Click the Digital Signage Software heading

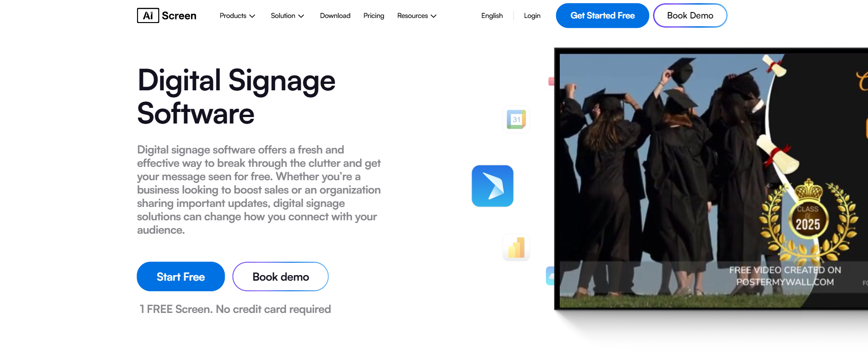[x=236, y=97]
